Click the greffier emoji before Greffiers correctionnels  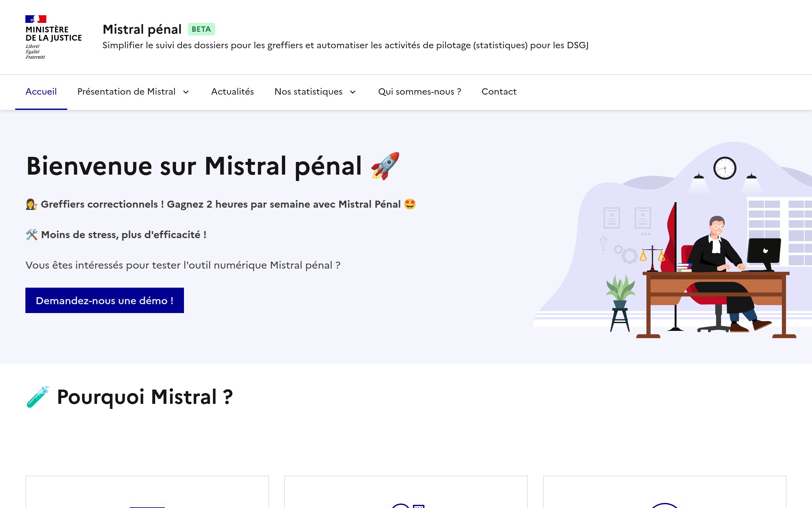[31, 204]
